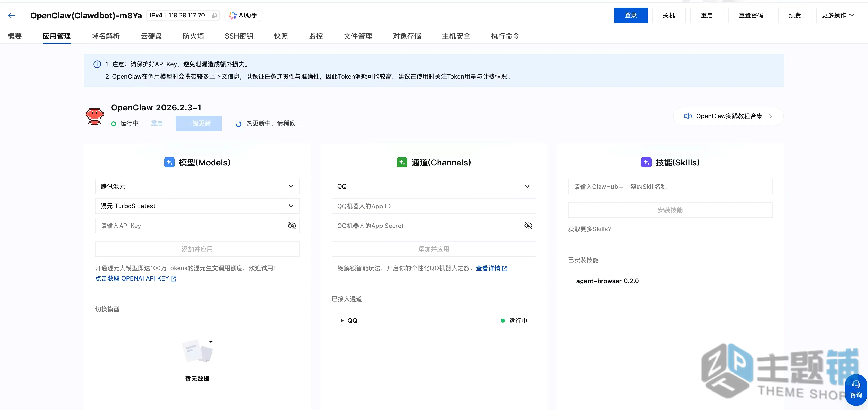Switch to the 对象存储 tab
This screenshot has height=410, width=868.
click(x=407, y=36)
